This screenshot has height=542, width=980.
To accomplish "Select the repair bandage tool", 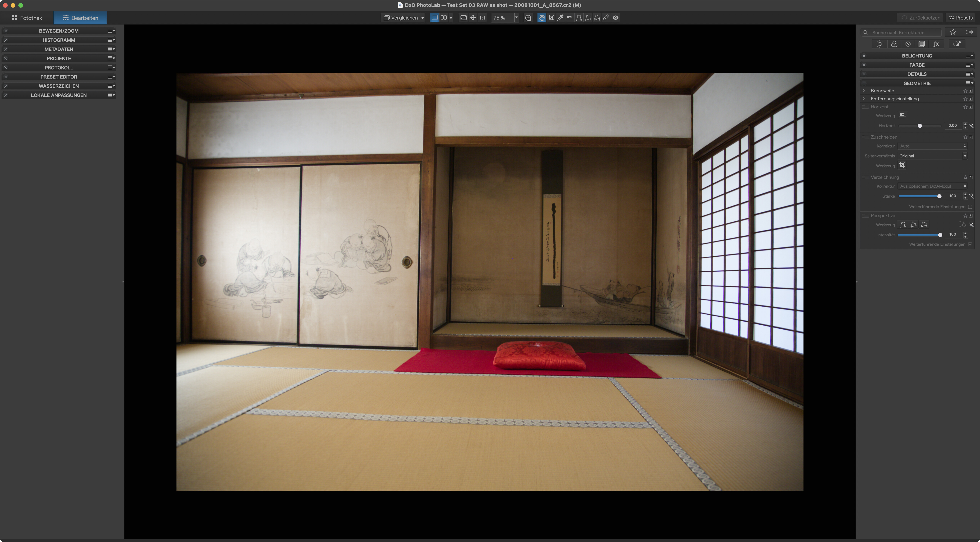I will pos(606,17).
